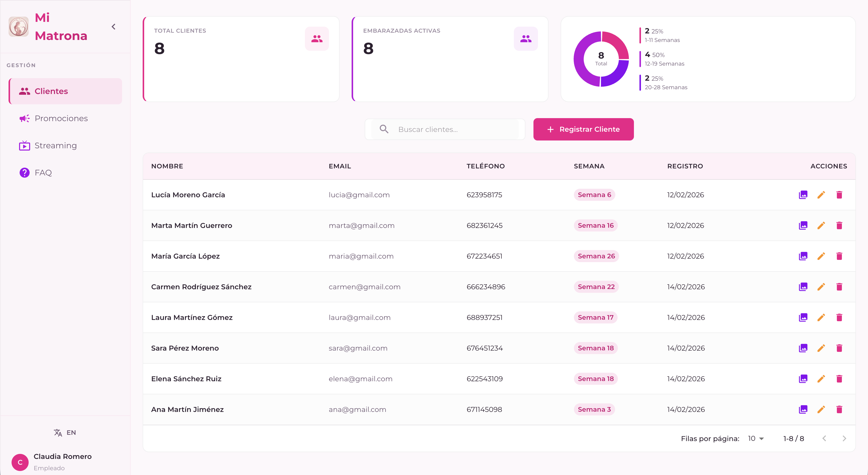Go to the next table page
The height and width of the screenshot is (475, 868).
(844, 438)
